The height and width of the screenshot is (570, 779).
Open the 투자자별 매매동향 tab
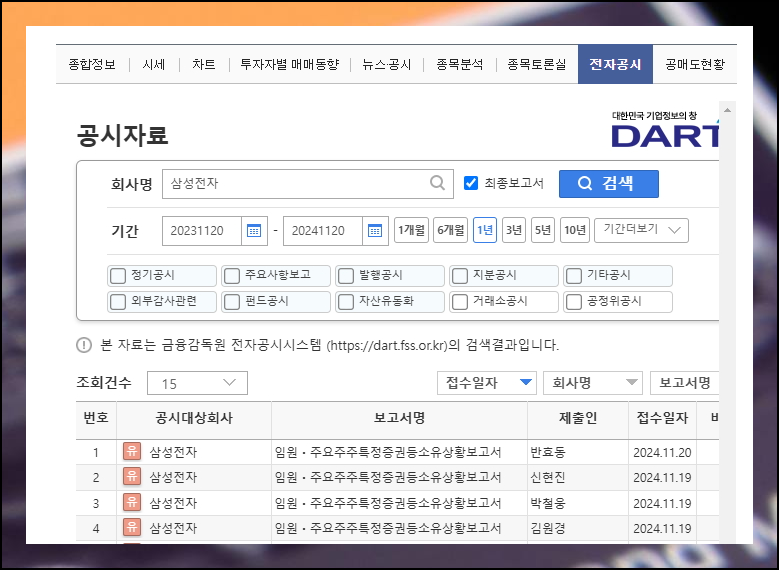pyautogui.click(x=290, y=65)
